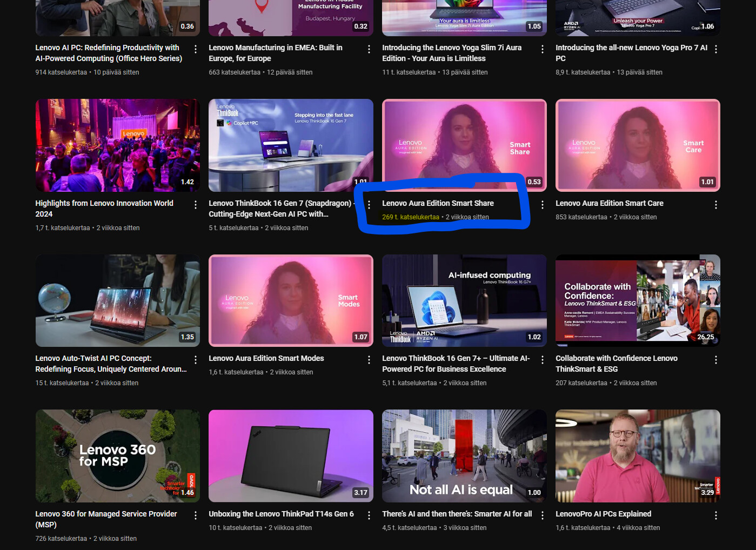Click the '10 päivää sitten' upload date text
This screenshot has height=550, width=756.
click(116, 72)
